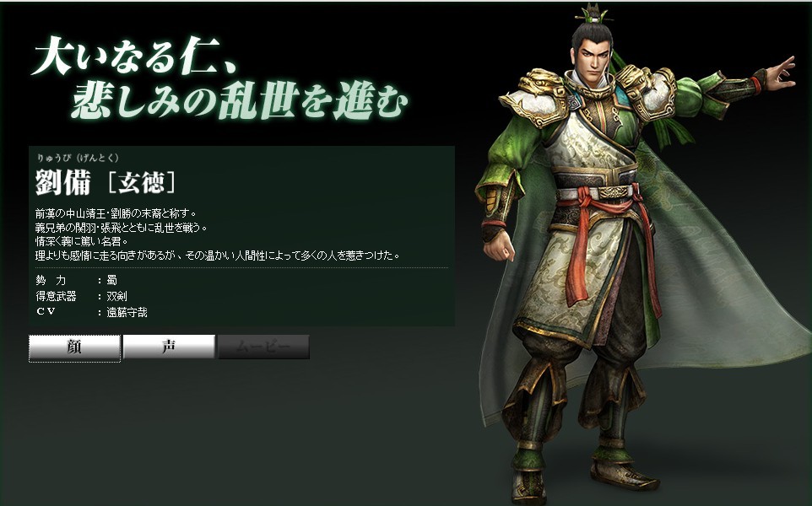Click Liu Bei's face on the render

pyautogui.click(x=593, y=56)
